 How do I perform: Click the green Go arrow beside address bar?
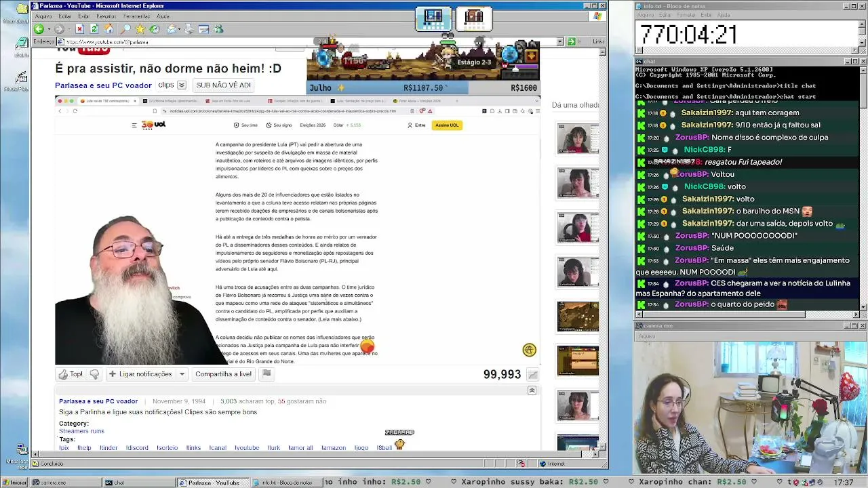[x=570, y=41]
